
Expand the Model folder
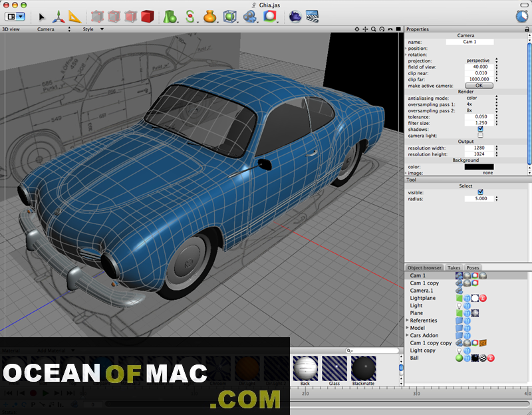[x=408, y=328]
